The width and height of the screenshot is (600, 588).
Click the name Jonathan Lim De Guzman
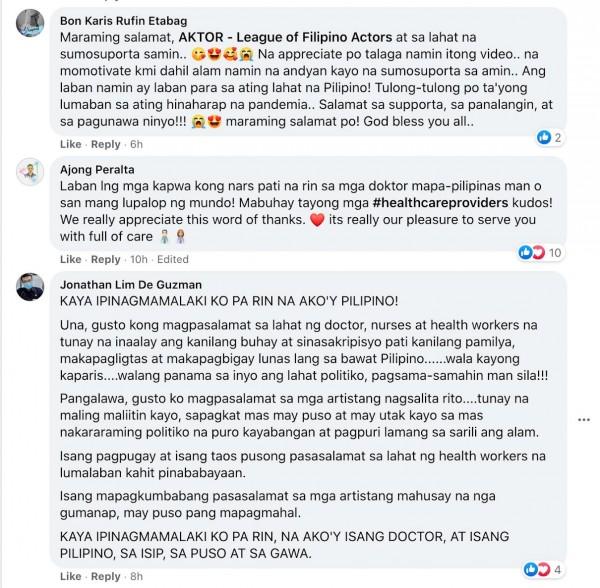131,285
